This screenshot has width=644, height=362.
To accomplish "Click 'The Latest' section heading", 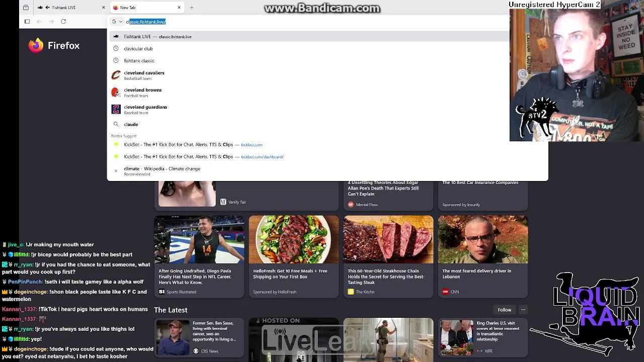I will pyautogui.click(x=171, y=310).
